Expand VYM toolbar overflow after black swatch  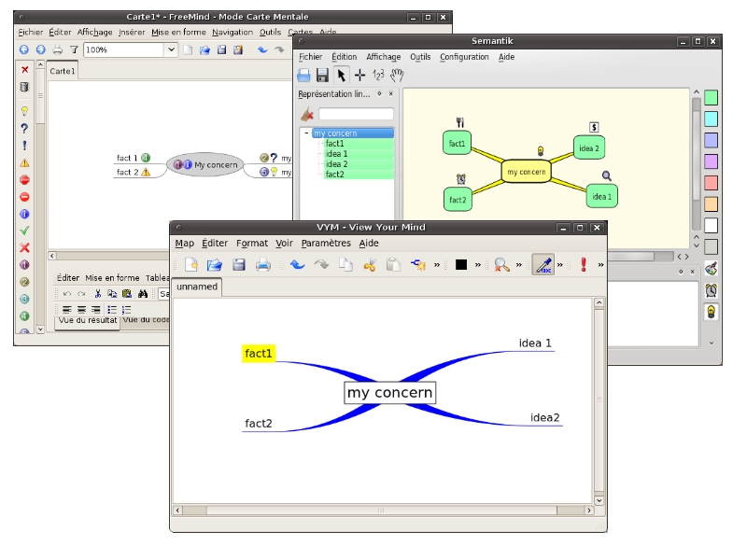point(478,265)
